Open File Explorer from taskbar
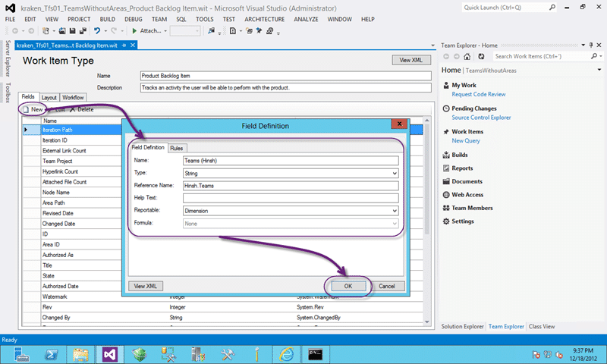This screenshot has height=364, width=607. point(81,354)
